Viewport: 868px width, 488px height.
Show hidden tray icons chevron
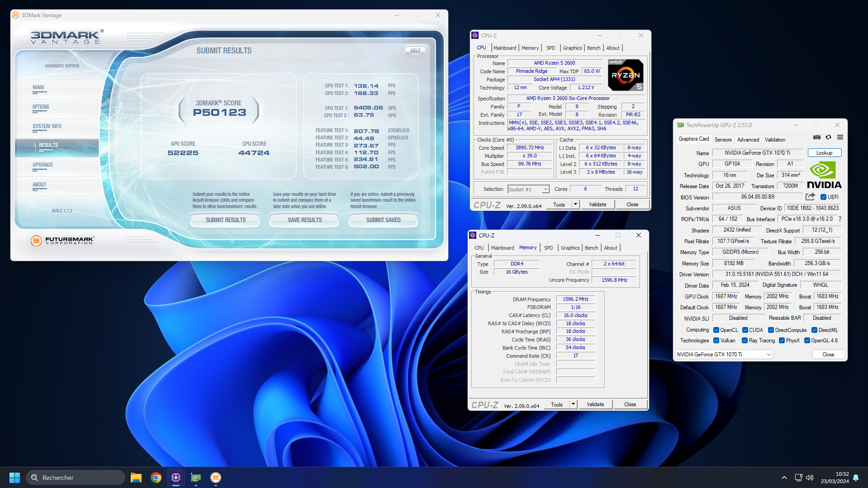(x=784, y=478)
